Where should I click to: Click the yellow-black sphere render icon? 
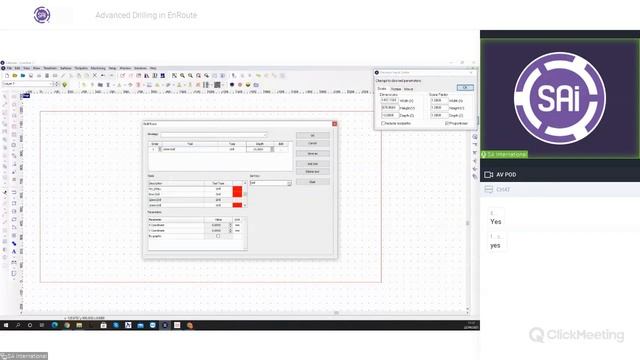(x=248, y=84)
